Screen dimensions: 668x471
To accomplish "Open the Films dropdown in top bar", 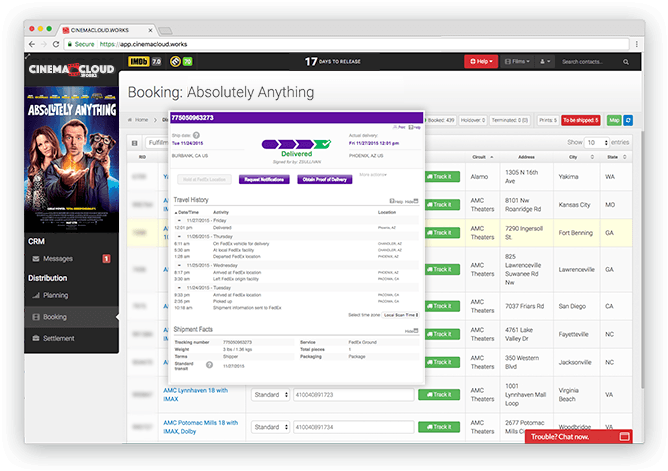I will coord(517,62).
